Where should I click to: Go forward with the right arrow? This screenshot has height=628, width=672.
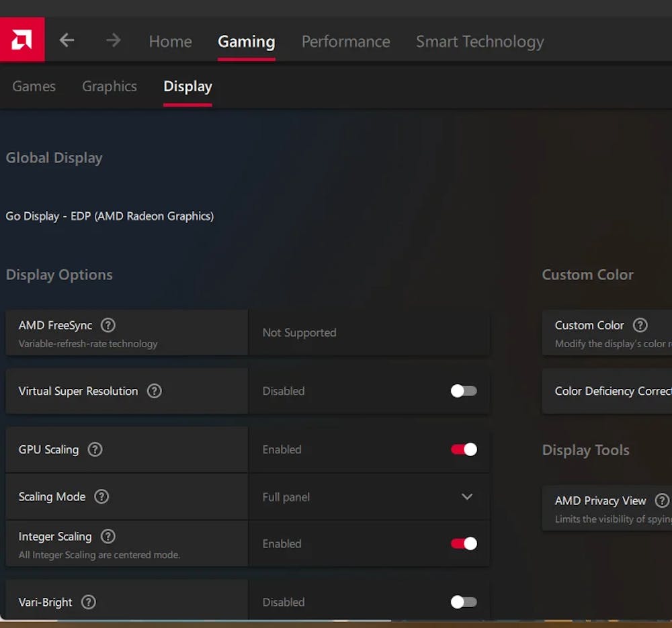click(114, 40)
